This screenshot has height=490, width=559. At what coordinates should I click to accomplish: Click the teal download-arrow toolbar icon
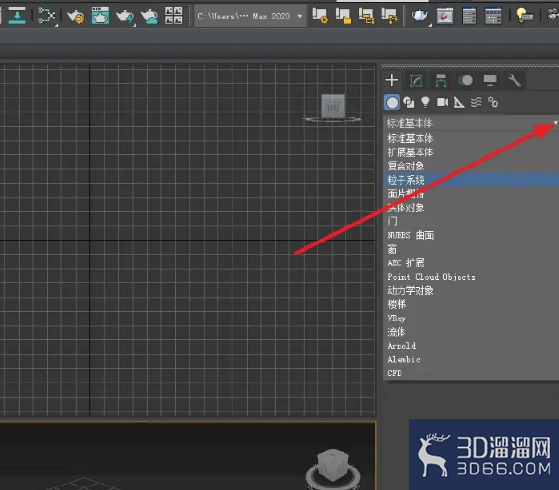[17, 15]
